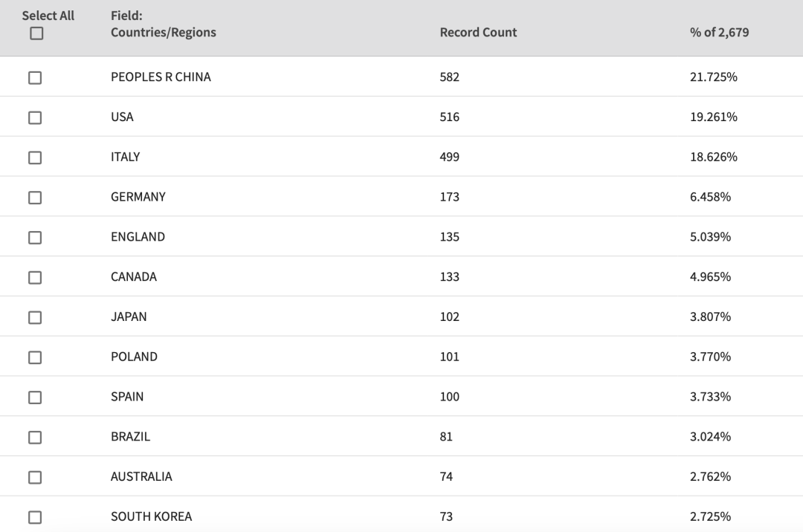Click the PEOPLES R CHINA country name
Image resolution: width=803 pixels, height=532 pixels.
(161, 77)
